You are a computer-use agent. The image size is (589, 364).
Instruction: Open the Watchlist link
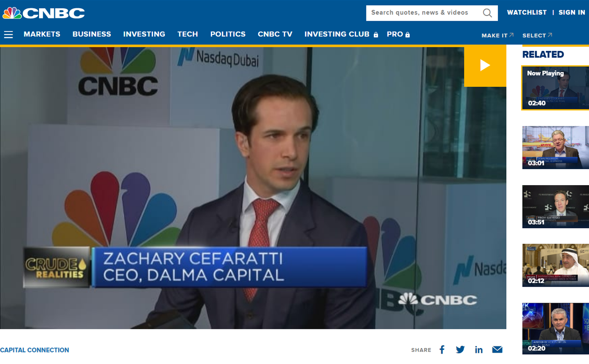527,12
